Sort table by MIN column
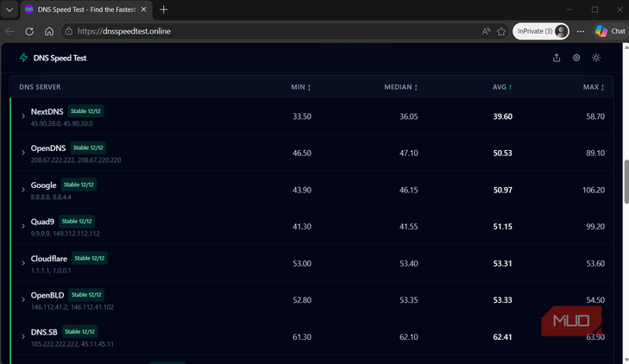The image size is (629, 364). tap(301, 87)
